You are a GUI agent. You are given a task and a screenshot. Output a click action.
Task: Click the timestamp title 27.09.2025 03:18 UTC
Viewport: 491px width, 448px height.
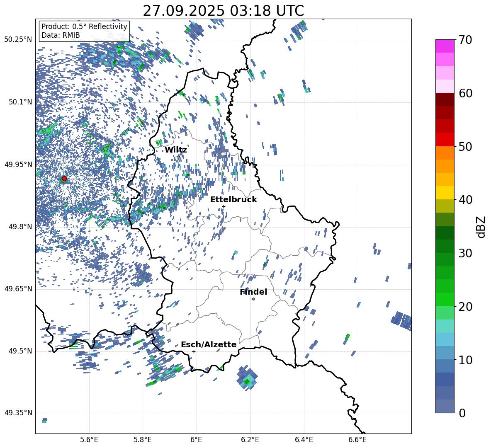click(x=223, y=11)
